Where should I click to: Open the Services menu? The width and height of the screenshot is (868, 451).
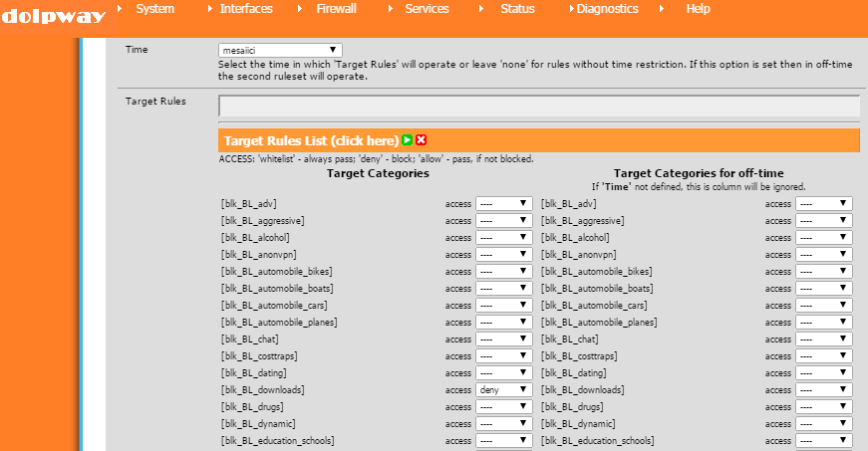point(427,9)
